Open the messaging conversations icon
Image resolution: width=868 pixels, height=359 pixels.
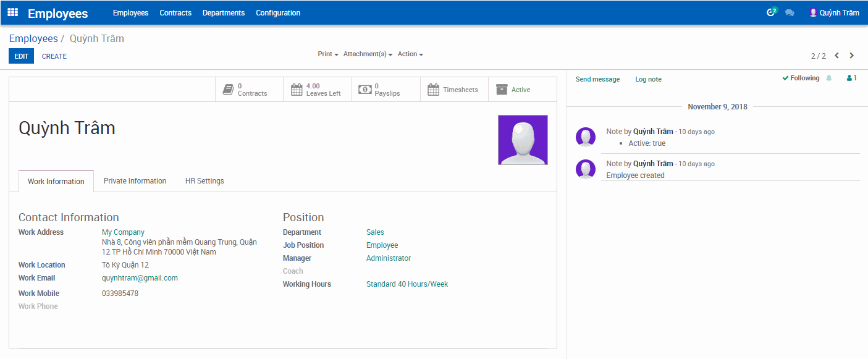(x=790, y=12)
